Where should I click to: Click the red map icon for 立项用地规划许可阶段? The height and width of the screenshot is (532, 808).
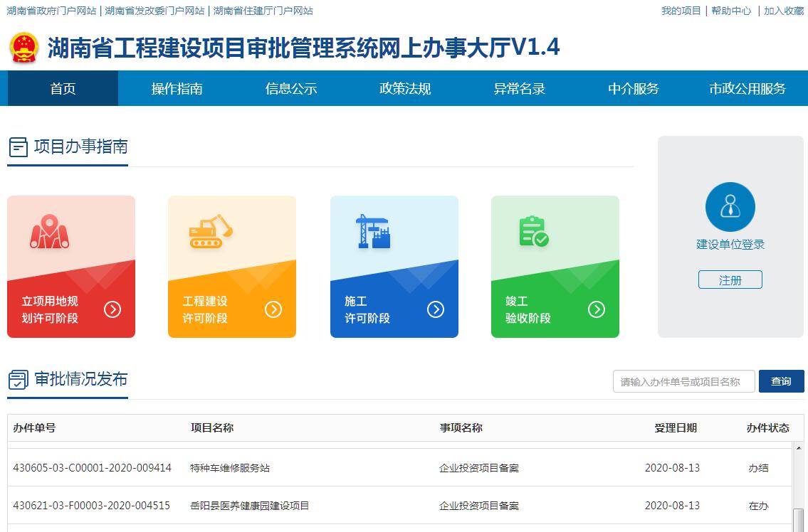[49, 231]
